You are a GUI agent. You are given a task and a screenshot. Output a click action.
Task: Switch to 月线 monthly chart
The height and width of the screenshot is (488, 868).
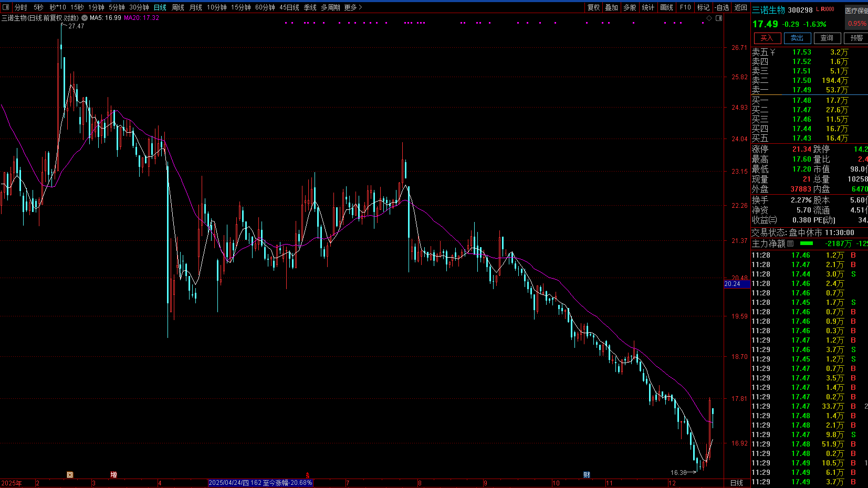196,7
